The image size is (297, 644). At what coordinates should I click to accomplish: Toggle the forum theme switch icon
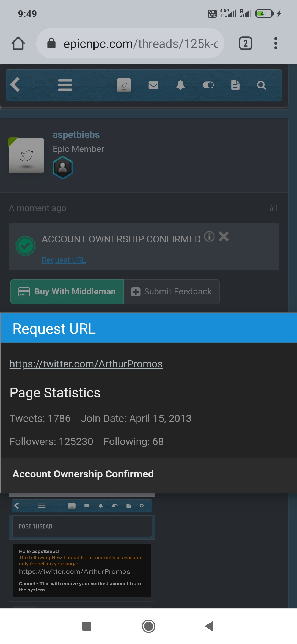(208, 85)
